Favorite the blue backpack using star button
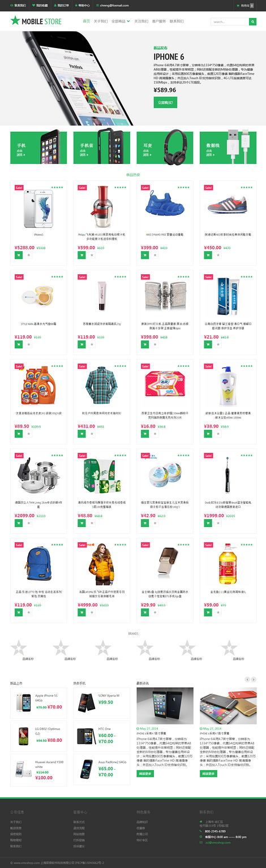 (28, 612)
